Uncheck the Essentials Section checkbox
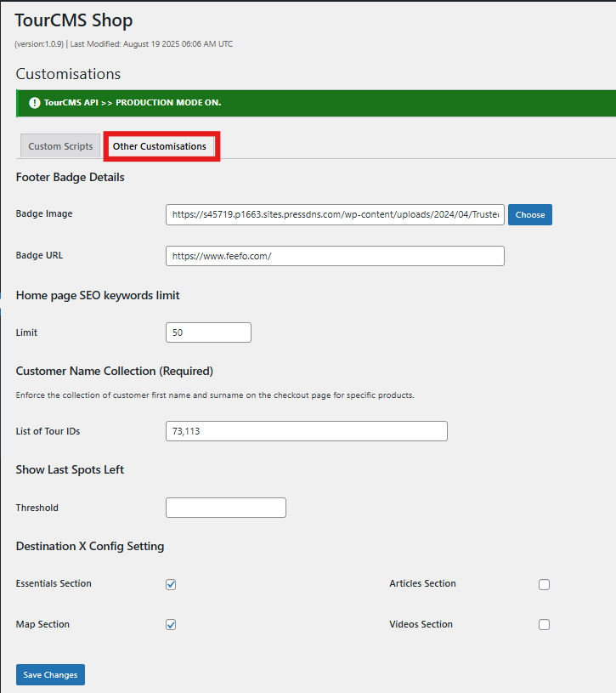 [x=171, y=584]
